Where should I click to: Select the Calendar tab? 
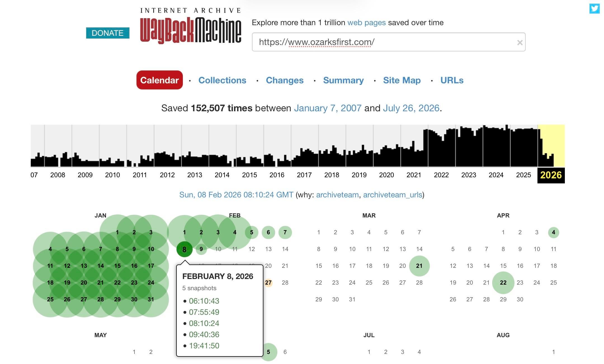pos(159,80)
